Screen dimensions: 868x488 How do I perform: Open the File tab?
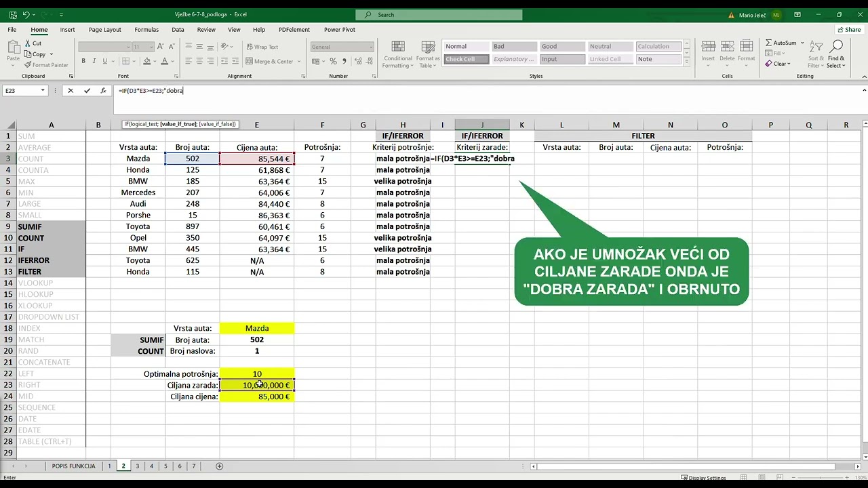[x=12, y=30]
